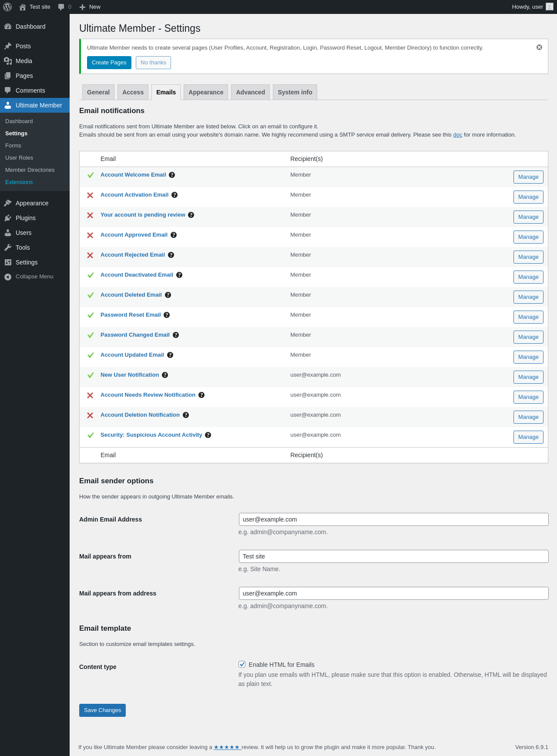The width and height of the screenshot is (557, 756).
Task: Open the New content menu in admin bar
Action: click(90, 7)
